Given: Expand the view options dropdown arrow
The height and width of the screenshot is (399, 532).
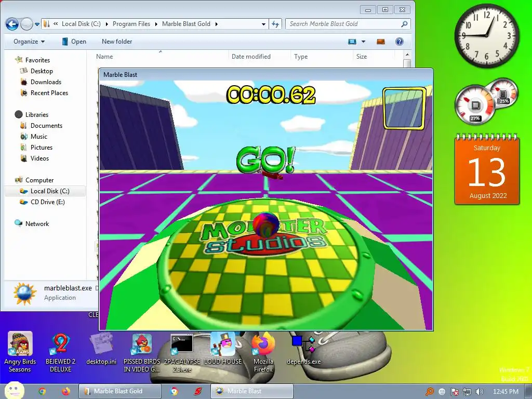Looking at the screenshot, I should click(x=363, y=42).
